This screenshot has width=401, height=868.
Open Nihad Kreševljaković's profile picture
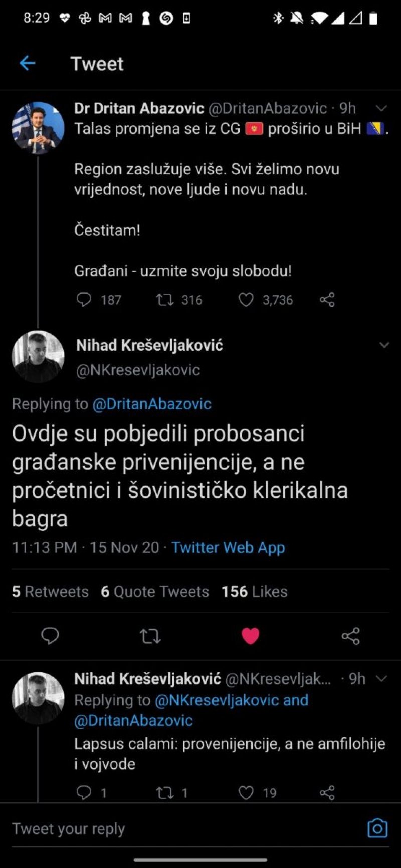tap(38, 356)
